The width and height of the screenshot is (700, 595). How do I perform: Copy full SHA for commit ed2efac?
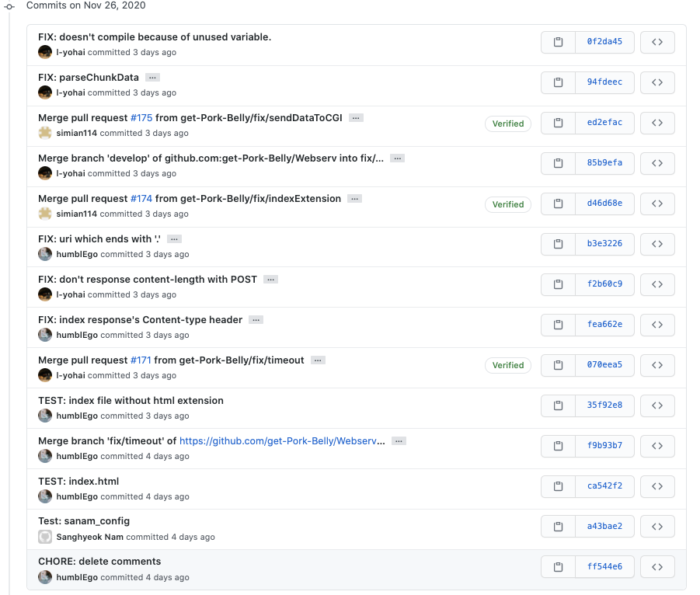coord(558,123)
